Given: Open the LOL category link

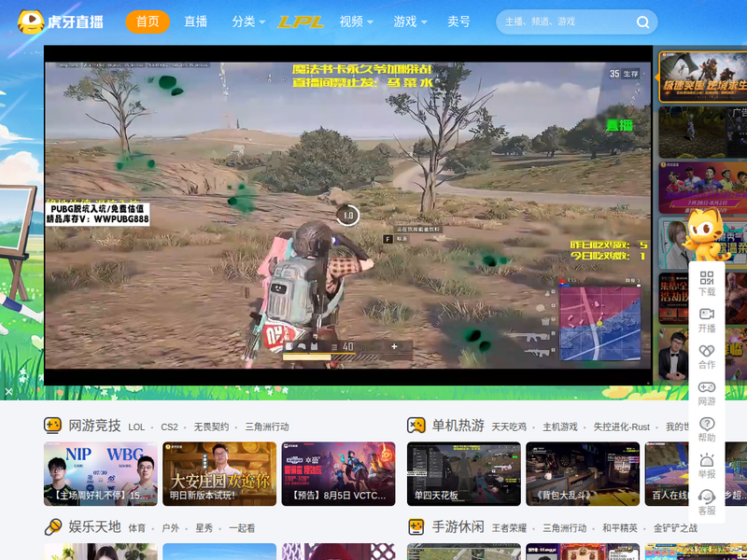Looking at the screenshot, I should (136, 427).
